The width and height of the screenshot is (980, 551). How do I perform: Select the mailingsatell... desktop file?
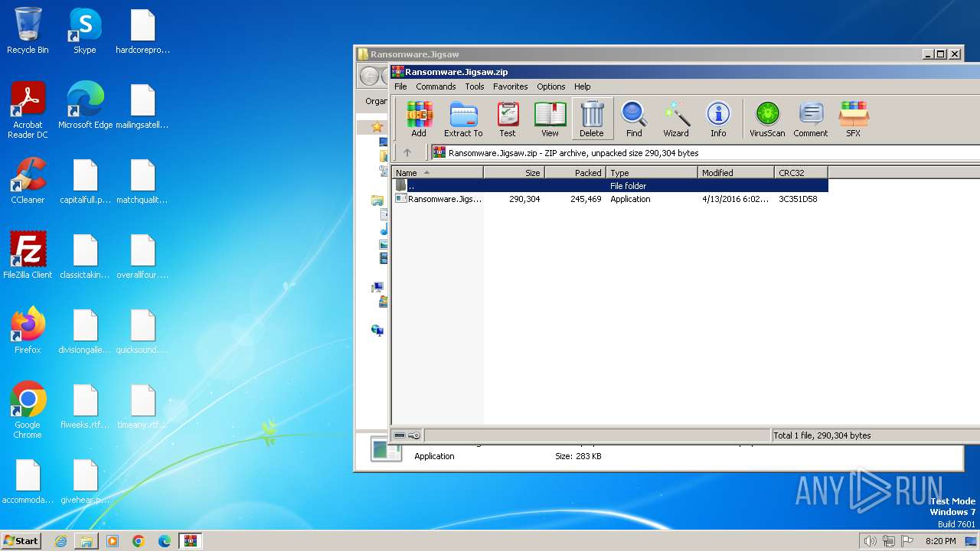142,106
